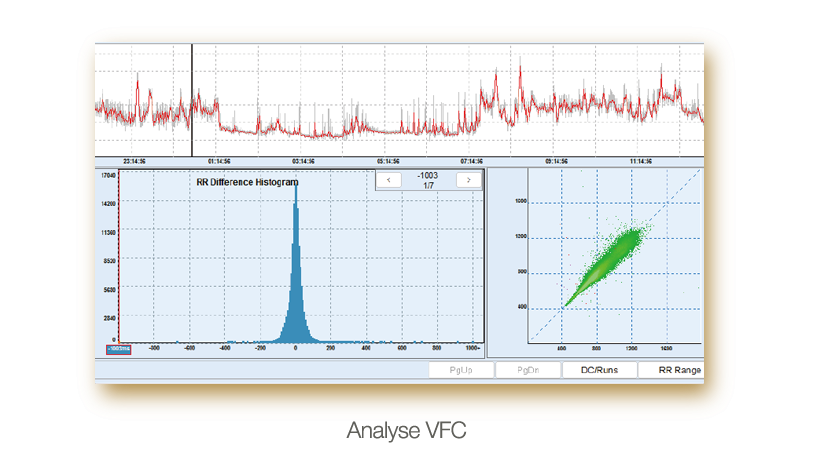
Task: Click the 05:14:56 time label
Action: [x=388, y=161]
